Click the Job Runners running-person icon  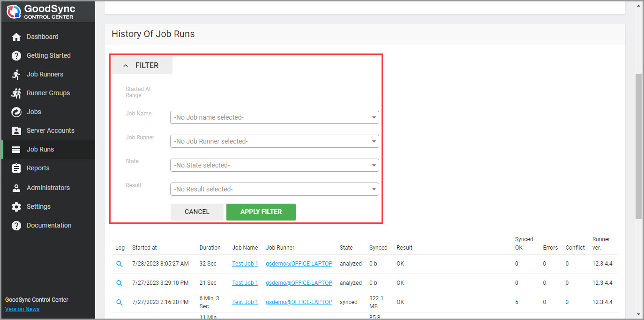pos(16,74)
